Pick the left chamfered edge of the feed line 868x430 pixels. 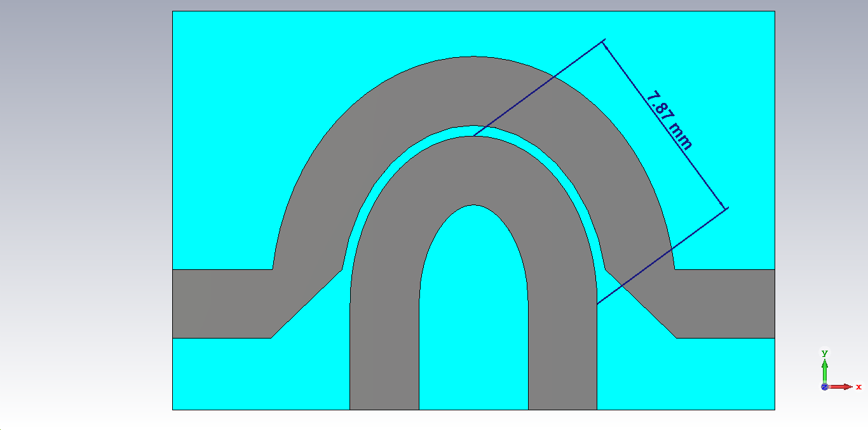coord(306,304)
